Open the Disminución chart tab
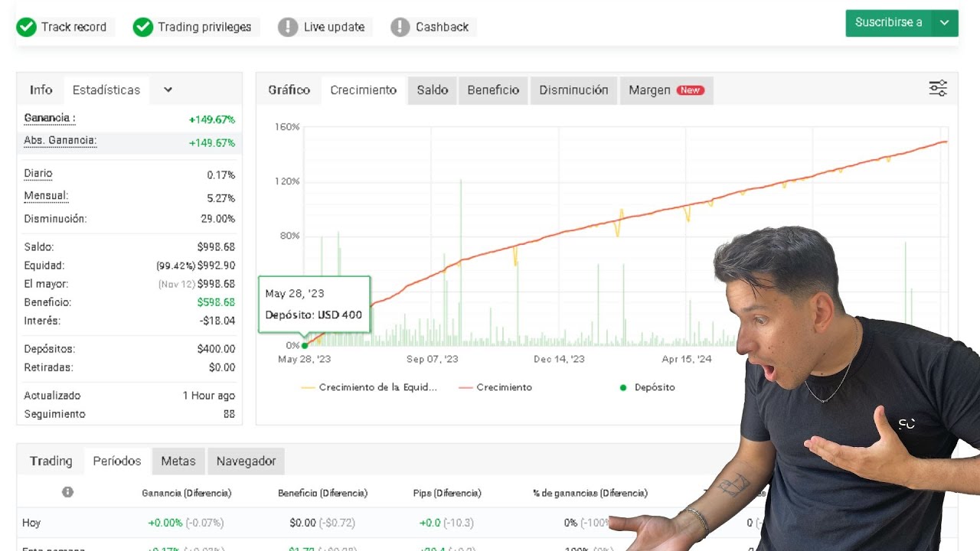980x551 pixels. pos(573,90)
